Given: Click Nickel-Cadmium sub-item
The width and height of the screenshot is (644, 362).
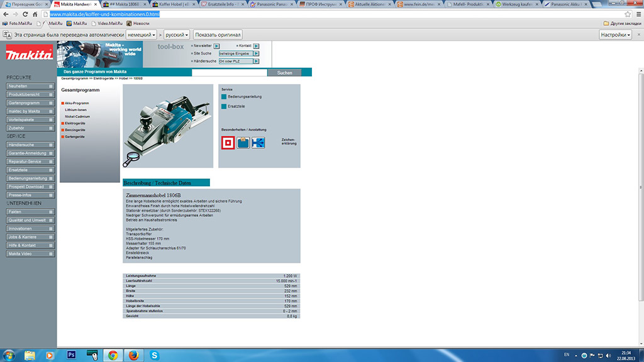Looking at the screenshot, I should click(x=77, y=116).
